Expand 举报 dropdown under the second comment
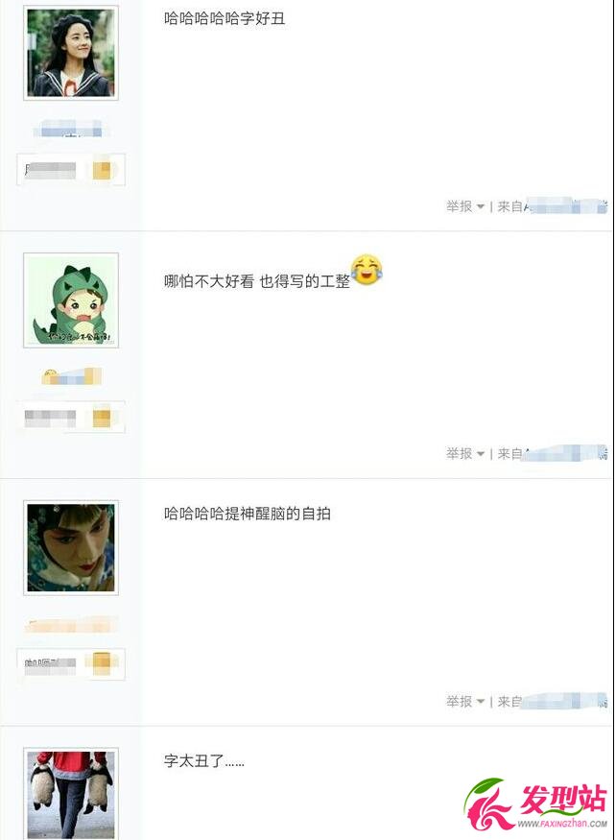Image resolution: width=616 pixels, height=840 pixels. click(x=465, y=454)
